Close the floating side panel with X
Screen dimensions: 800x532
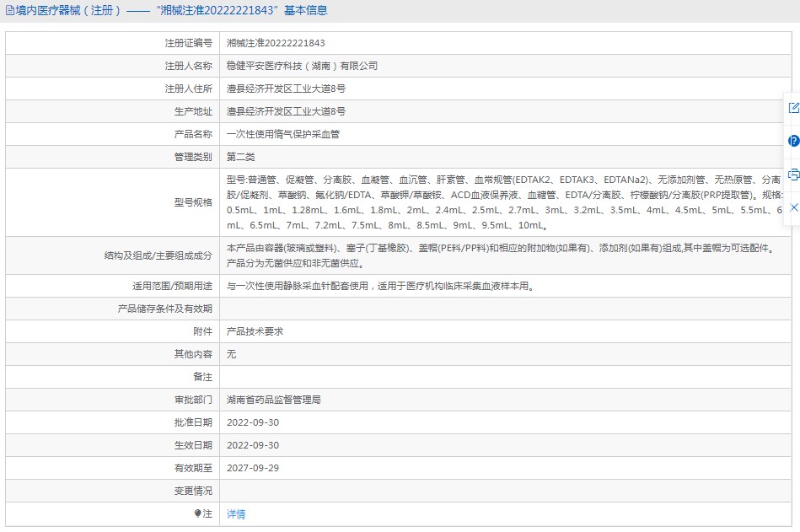[x=794, y=207]
